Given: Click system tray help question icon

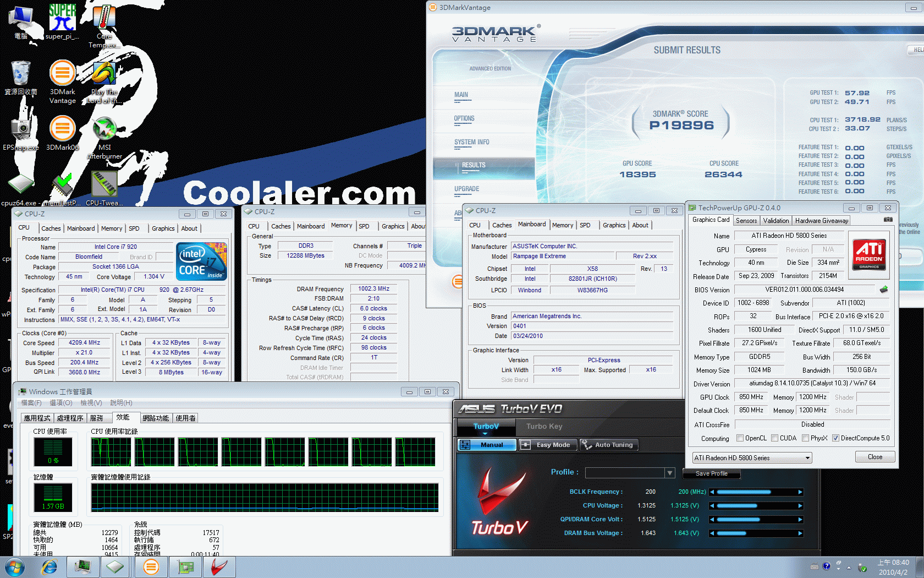Looking at the screenshot, I should click(x=826, y=566).
